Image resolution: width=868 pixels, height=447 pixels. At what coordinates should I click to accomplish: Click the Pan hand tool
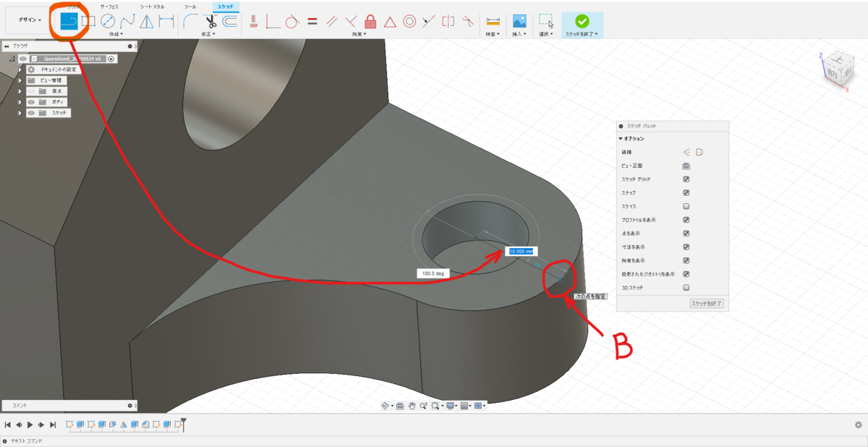tap(412, 406)
